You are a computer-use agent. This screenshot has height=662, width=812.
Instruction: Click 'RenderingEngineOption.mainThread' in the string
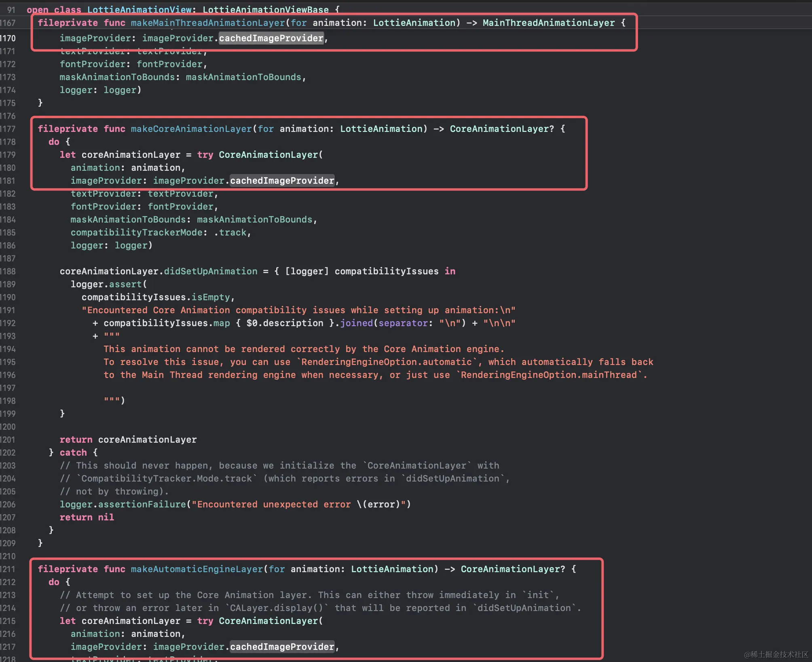pyautogui.click(x=549, y=375)
